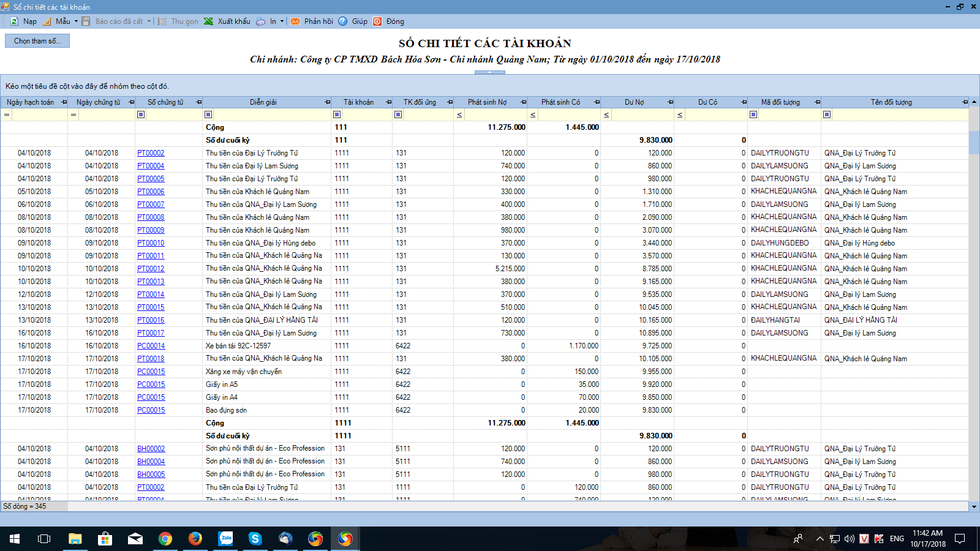980x551 pixels.
Task: Pin the TK đối ứng column
Action: (x=450, y=102)
